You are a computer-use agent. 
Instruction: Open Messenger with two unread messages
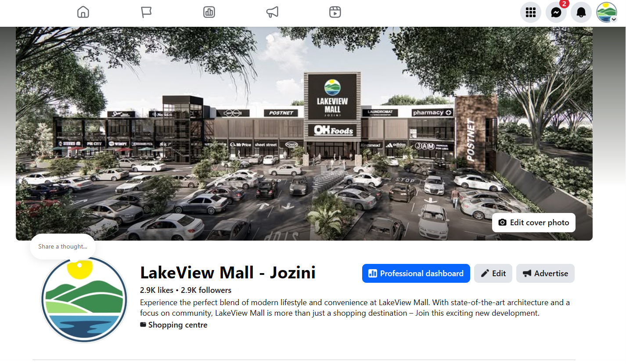click(x=556, y=12)
